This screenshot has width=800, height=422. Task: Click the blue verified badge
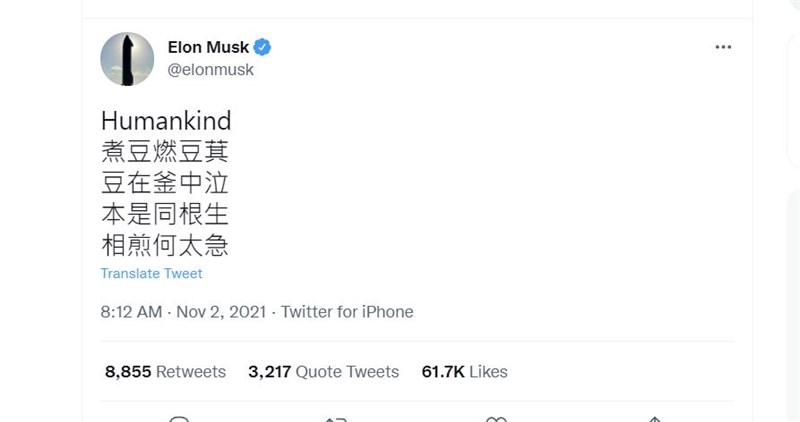tap(263, 47)
